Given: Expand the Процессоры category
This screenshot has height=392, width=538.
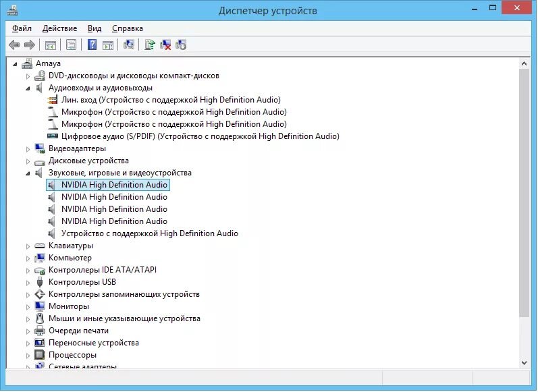Looking at the screenshot, I should [28, 356].
